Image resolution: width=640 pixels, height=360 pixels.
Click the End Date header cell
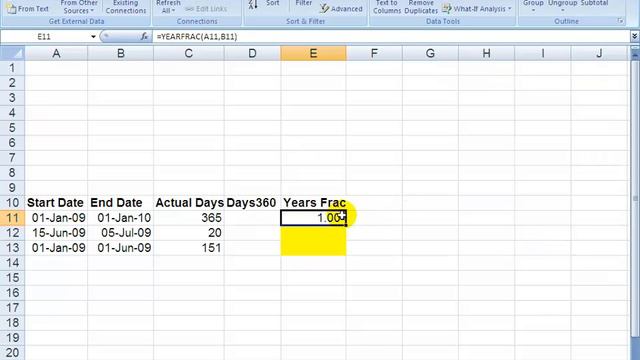pos(121,203)
